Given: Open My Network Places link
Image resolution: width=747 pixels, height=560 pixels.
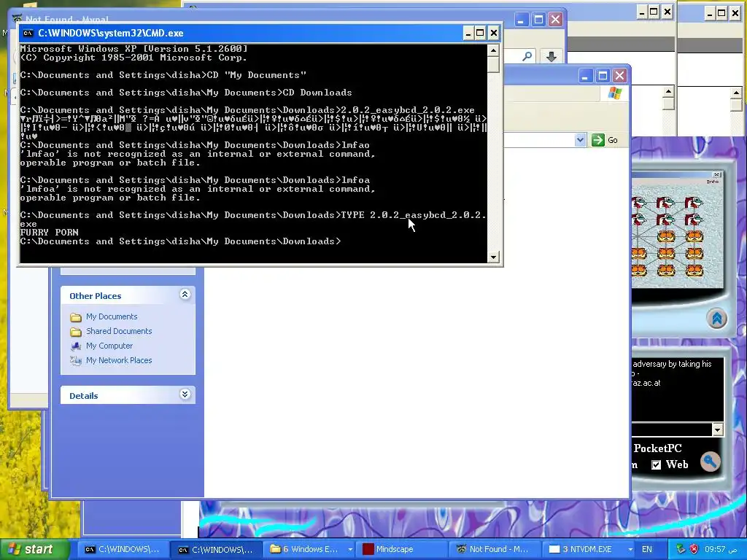Looking at the screenshot, I should coord(119,360).
